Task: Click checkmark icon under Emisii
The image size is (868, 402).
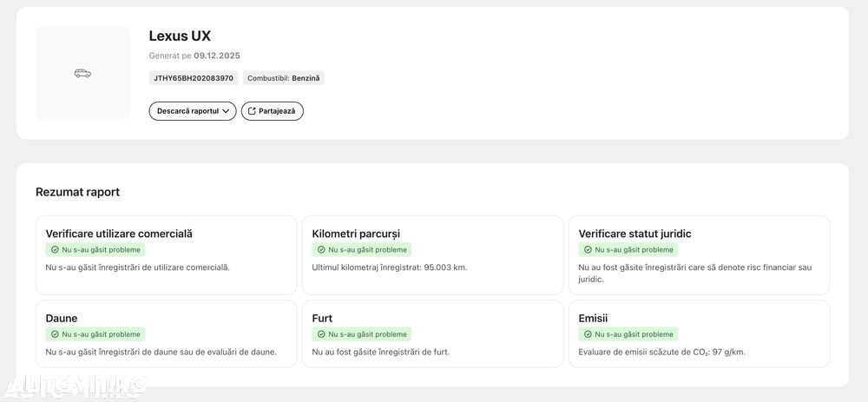Action: pos(588,334)
